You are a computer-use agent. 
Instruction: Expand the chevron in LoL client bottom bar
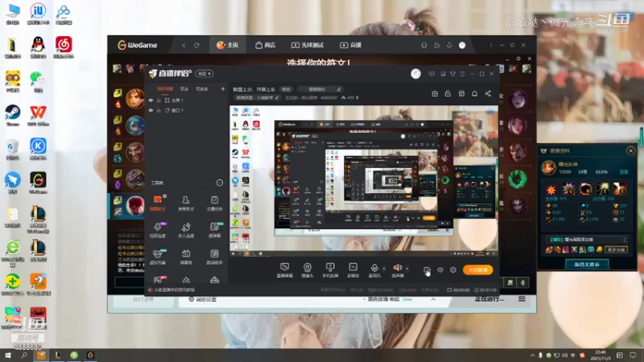433,299
